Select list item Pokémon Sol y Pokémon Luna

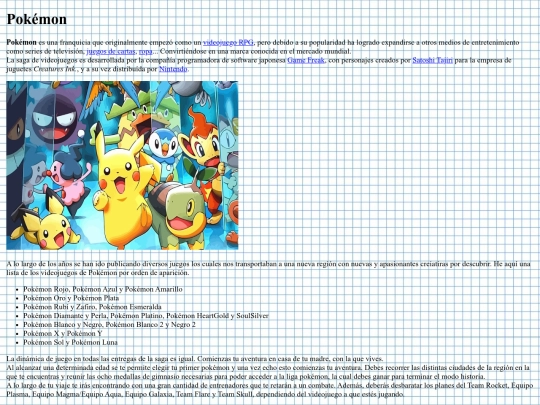[70, 342]
